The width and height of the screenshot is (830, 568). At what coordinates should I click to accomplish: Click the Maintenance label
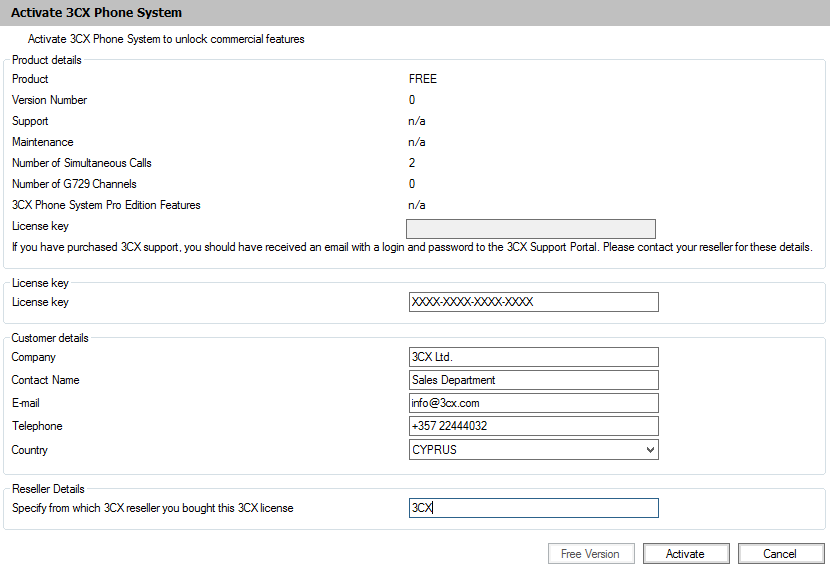click(x=42, y=142)
